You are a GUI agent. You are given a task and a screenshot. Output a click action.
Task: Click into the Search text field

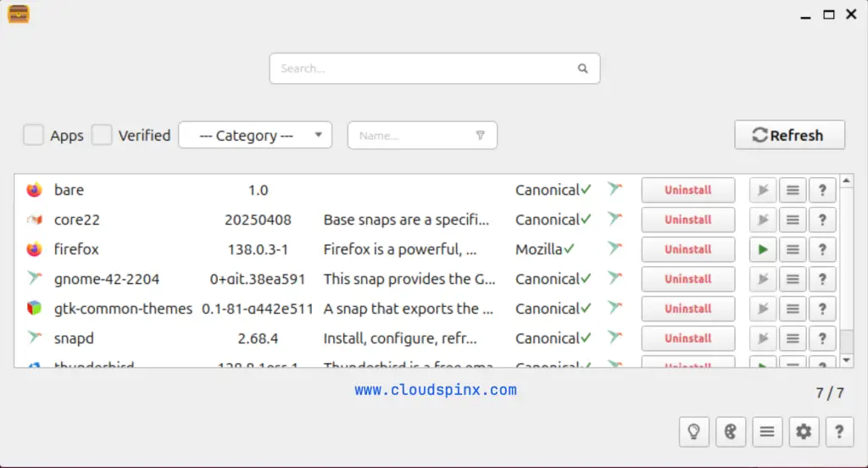pyautogui.click(x=424, y=69)
